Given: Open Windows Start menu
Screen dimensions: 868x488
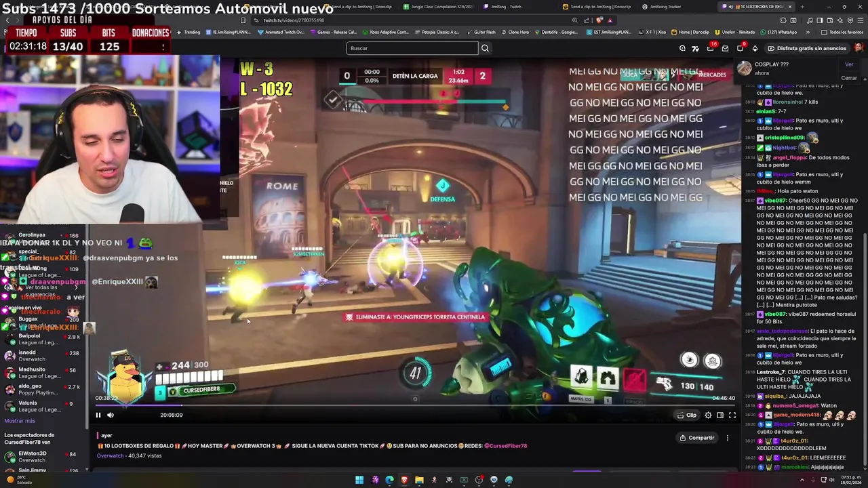Looking at the screenshot, I should click(x=359, y=480).
